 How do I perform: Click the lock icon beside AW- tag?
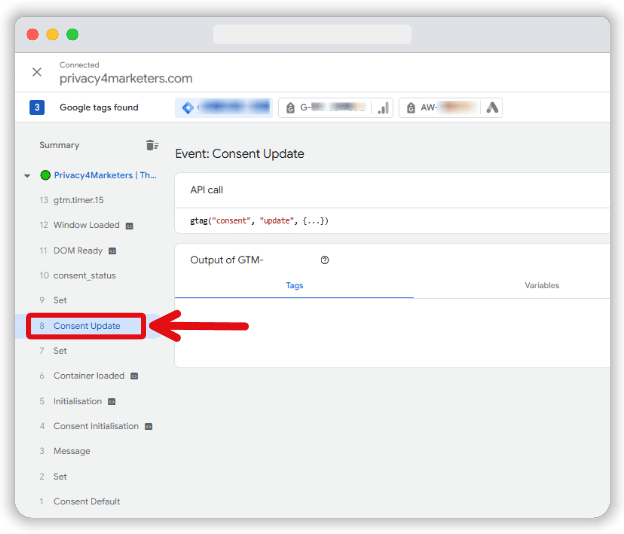[x=411, y=107]
